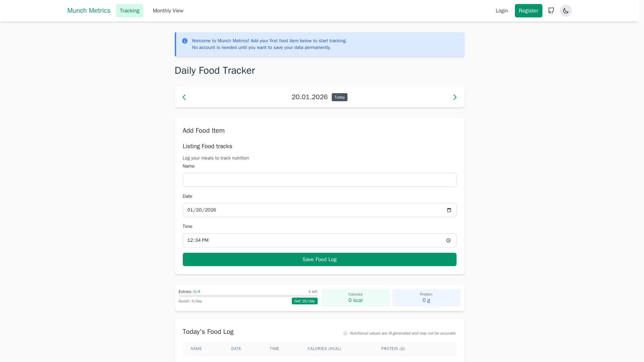This screenshot has height=362, width=644.
Task: Click the Get 16/day badge
Action: (305, 301)
